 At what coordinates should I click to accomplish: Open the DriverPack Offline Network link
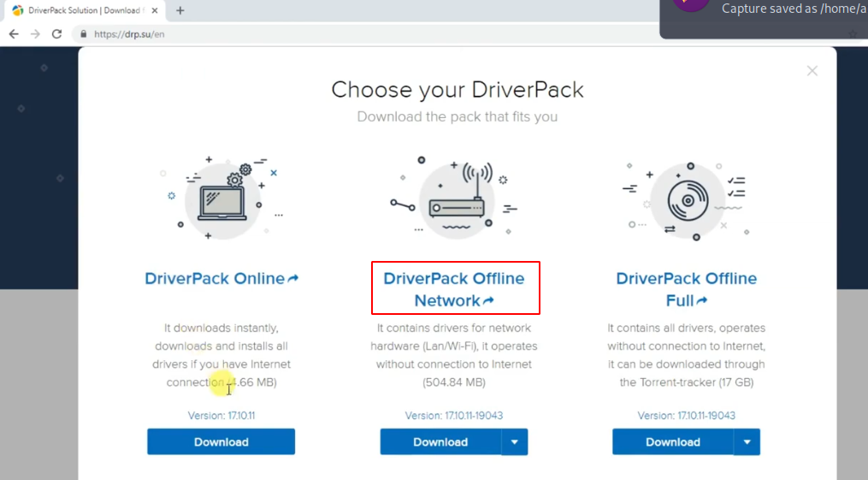coord(454,289)
